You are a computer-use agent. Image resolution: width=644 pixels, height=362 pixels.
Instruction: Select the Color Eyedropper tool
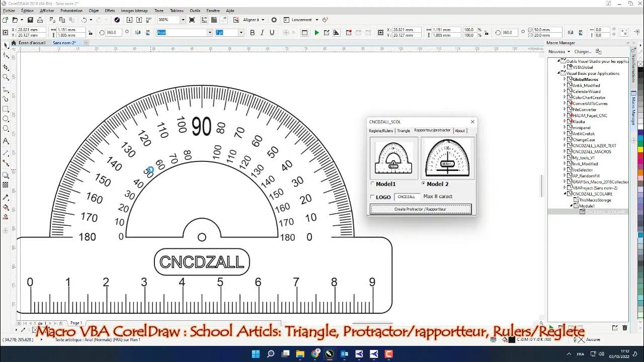[x=6, y=197]
